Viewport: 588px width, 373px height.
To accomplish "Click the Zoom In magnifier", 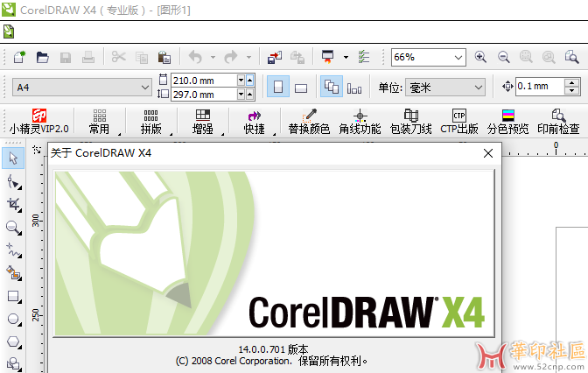I will click(x=480, y=57).
